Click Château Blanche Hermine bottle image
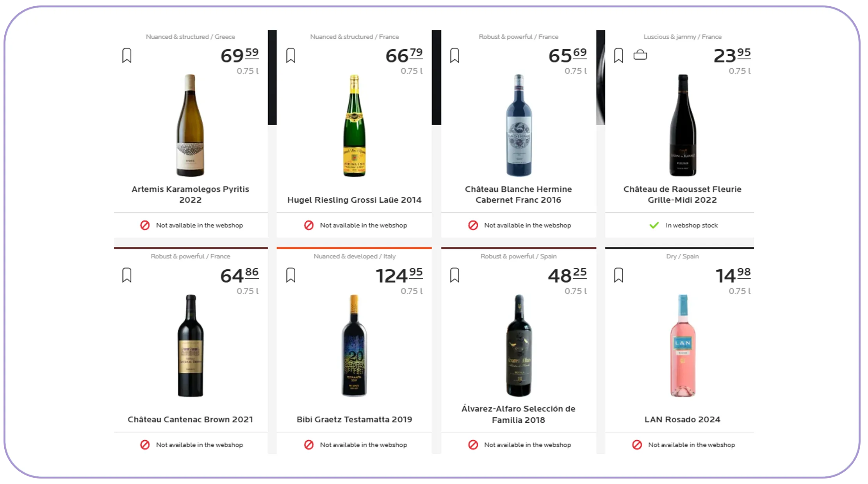Viewport: 868px width, 484px height. point(519,126)
